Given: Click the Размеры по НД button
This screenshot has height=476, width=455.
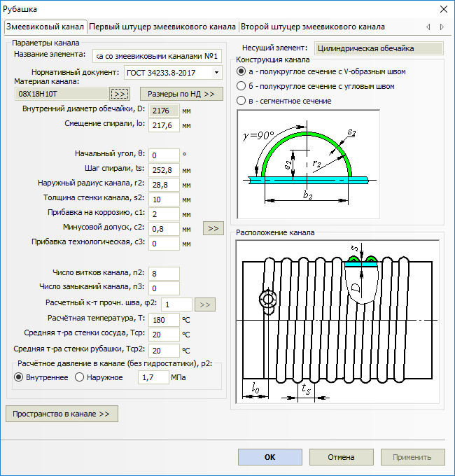Looking at the screenshot, I should (x=181, y=94).
